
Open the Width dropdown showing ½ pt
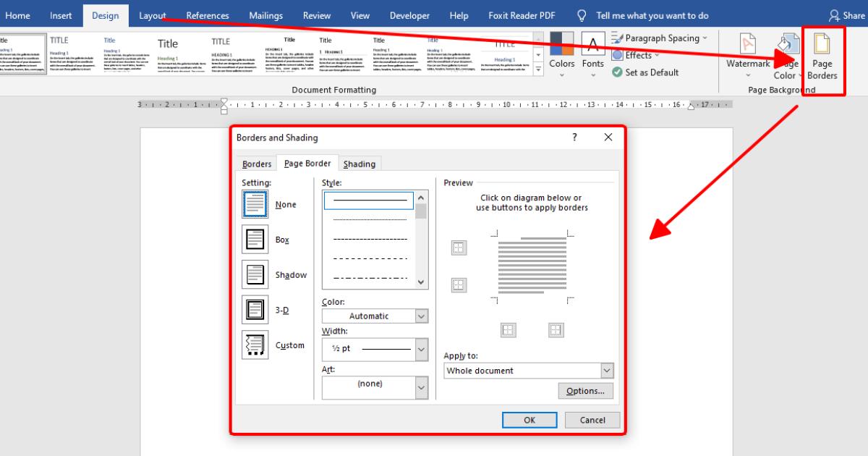coord(422,349)
